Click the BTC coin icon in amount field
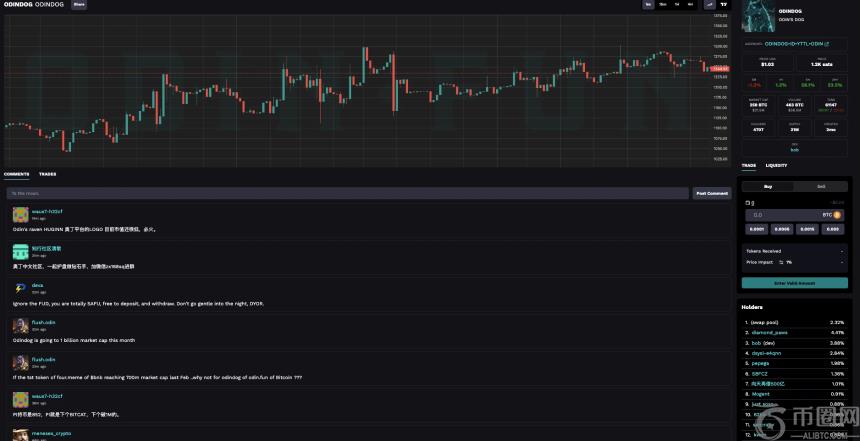This screenshot has height=441, width=860. click(838, 214)
